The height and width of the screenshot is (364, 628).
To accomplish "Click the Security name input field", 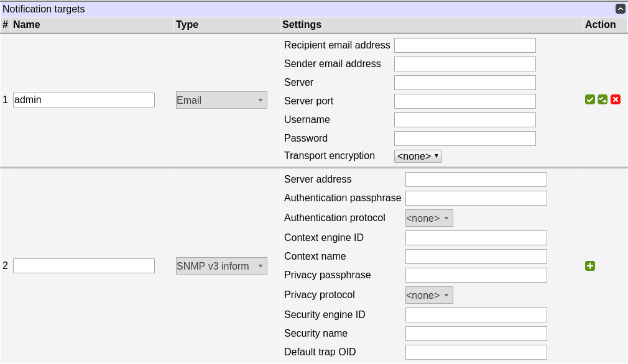I will (476, 334).
